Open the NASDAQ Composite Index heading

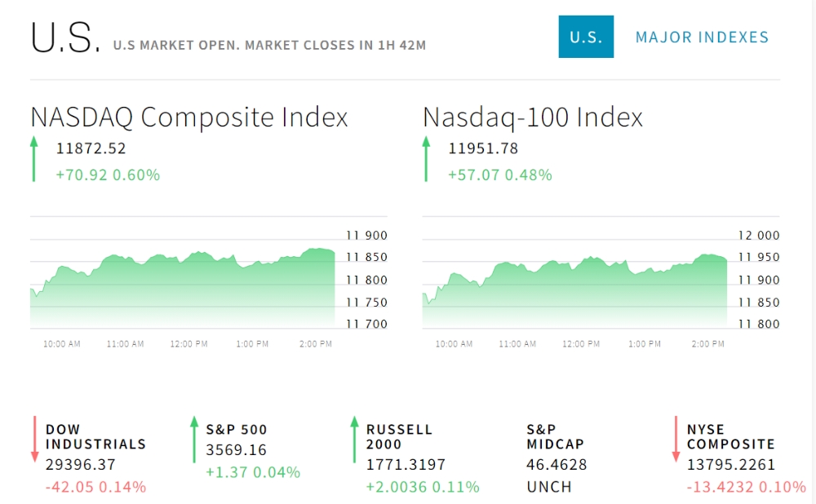(x=189, y=117)
